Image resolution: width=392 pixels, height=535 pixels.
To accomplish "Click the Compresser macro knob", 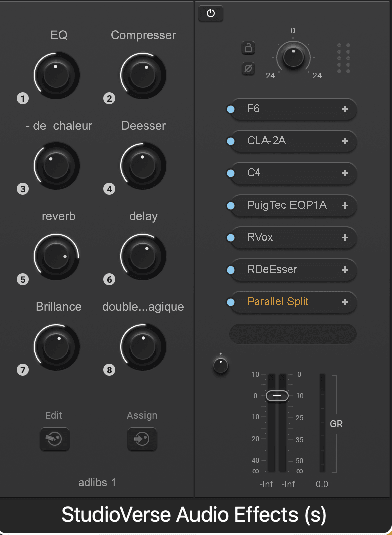I will 143,75.
